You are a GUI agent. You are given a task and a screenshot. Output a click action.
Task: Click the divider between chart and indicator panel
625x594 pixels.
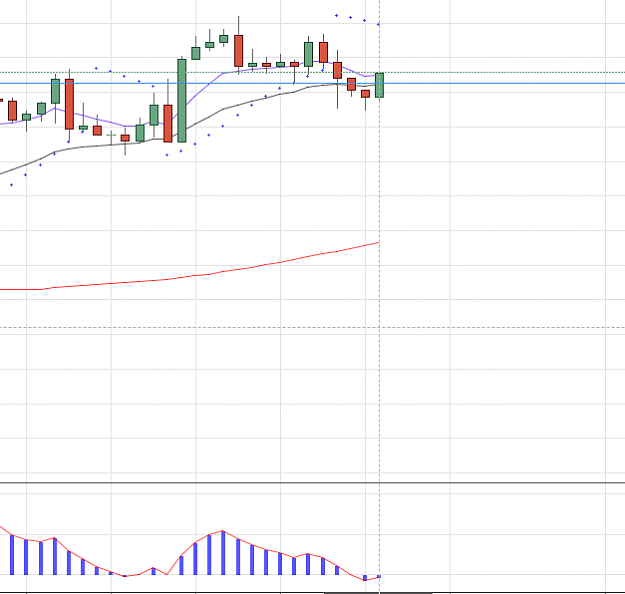tap(312, 483)
